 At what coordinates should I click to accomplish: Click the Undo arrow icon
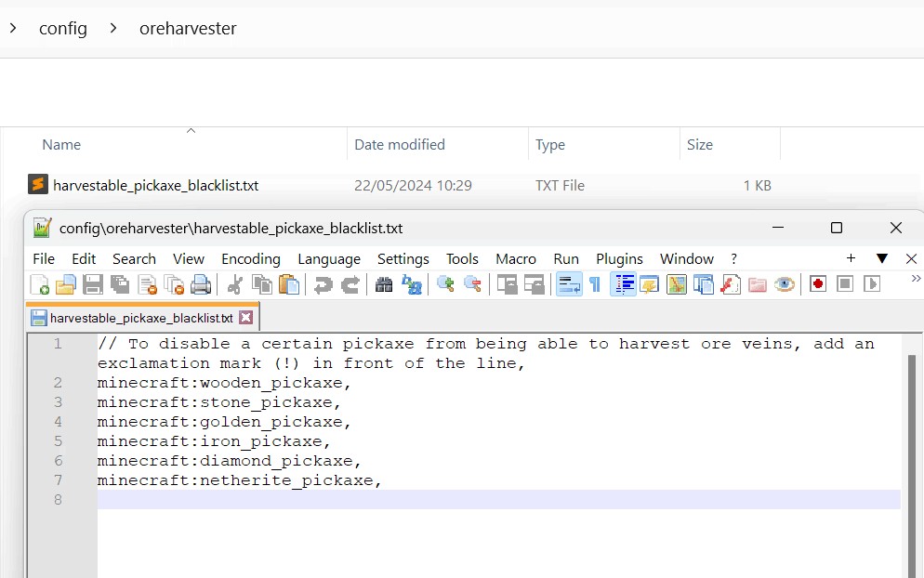[x=323, y=284]
